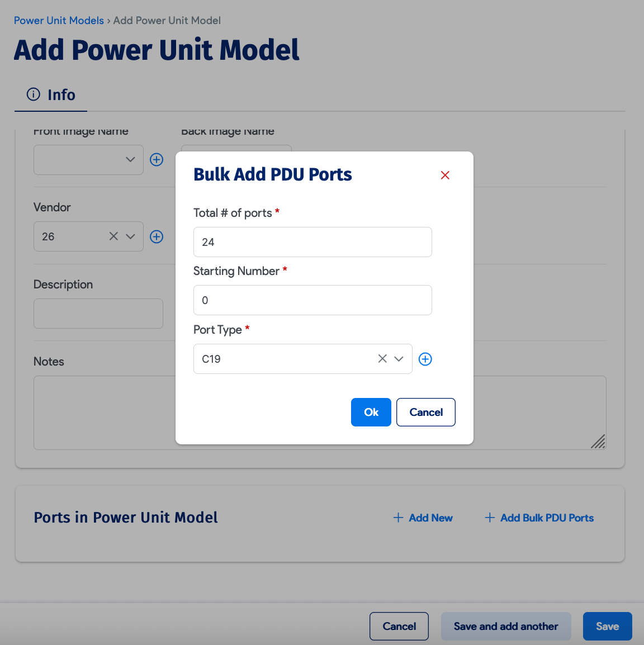Click the plus icon beside Vendor dropdown

click(x=156, y=236)
